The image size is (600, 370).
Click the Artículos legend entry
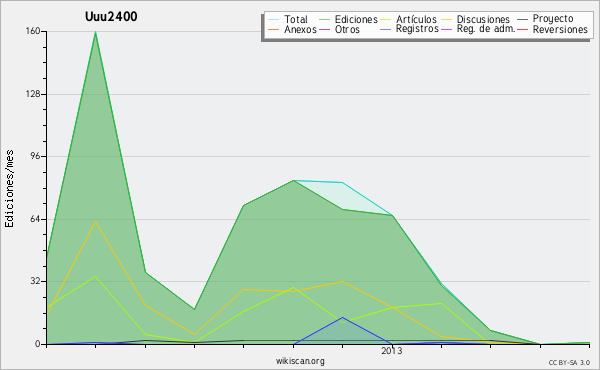click(416, 19)
